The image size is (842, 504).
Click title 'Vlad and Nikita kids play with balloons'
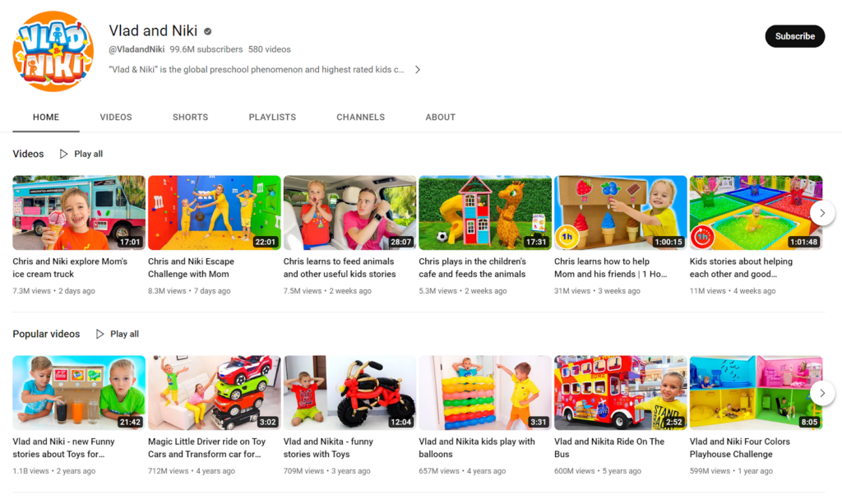(477, 448)
